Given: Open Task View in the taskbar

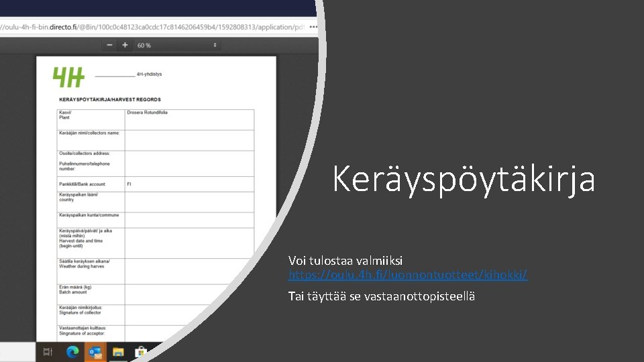Looking at the screenshot, I should [48, 352].
